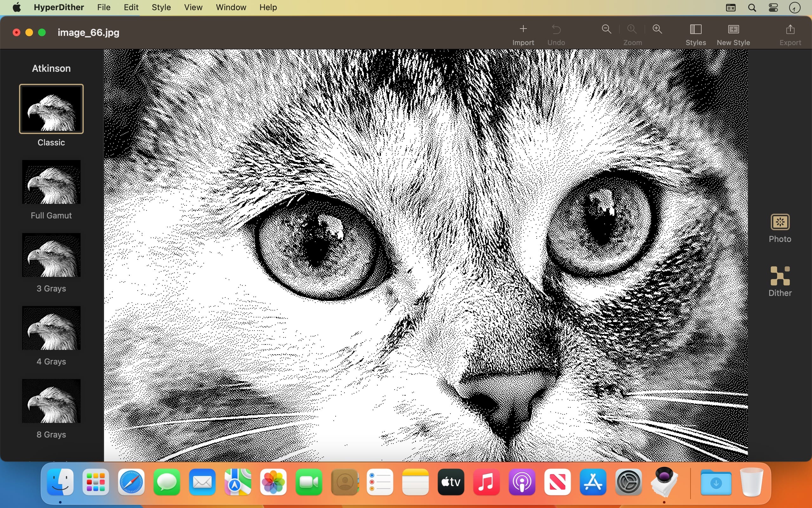Apply the 3 Grays style
The width and height of the screenshot is (812, 508).
coord(51,255)
